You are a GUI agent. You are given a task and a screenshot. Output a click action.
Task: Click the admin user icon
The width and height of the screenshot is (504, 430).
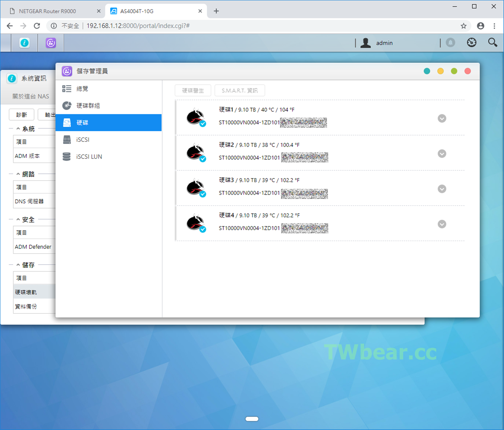[365, 43]
